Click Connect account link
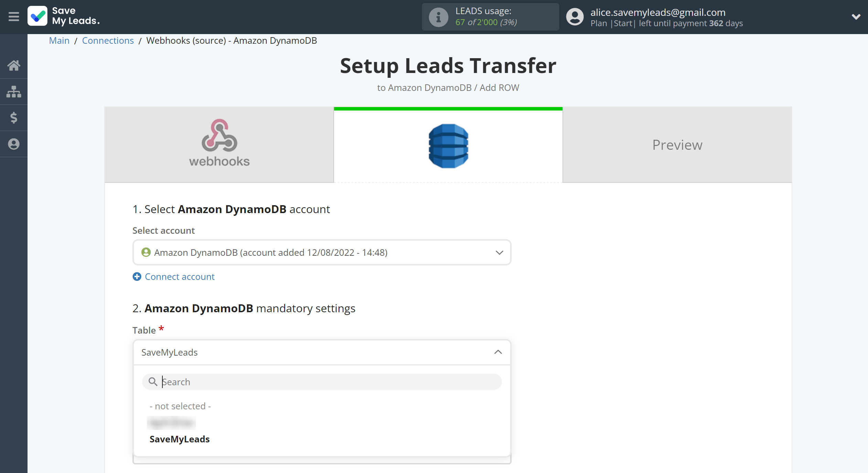 click(180, 277)
